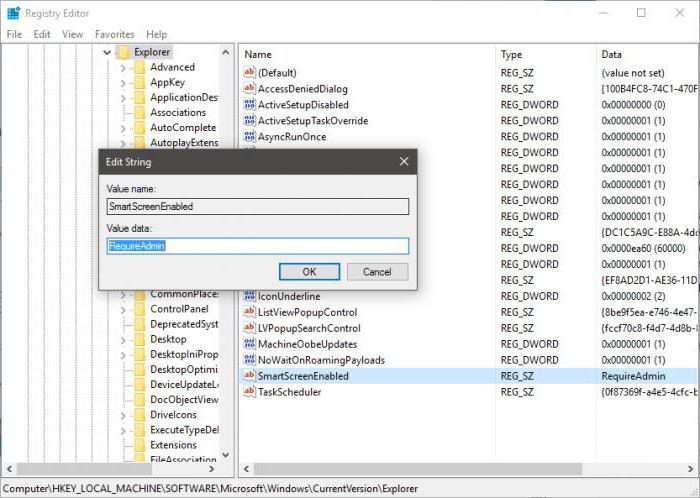Expand the Desktop key
Viewport: 700px width, 498px height.
click(x=123, y=340)
